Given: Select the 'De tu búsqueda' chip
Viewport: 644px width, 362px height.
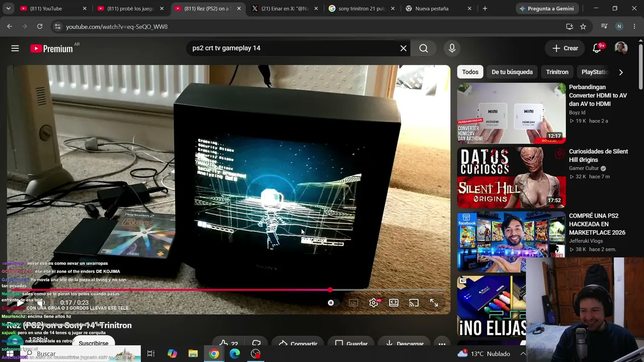Looking at the screenshot, I should point(512,72).
